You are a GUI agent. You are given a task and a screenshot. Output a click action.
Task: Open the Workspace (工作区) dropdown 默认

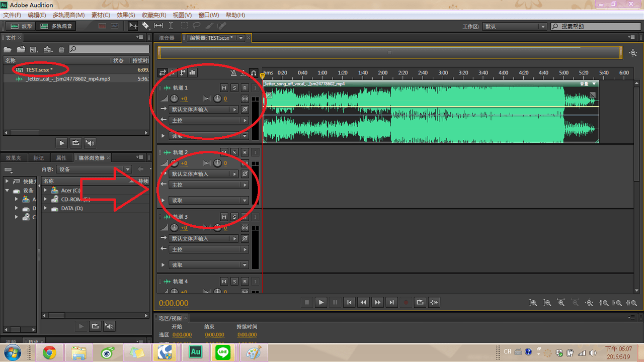515,26
